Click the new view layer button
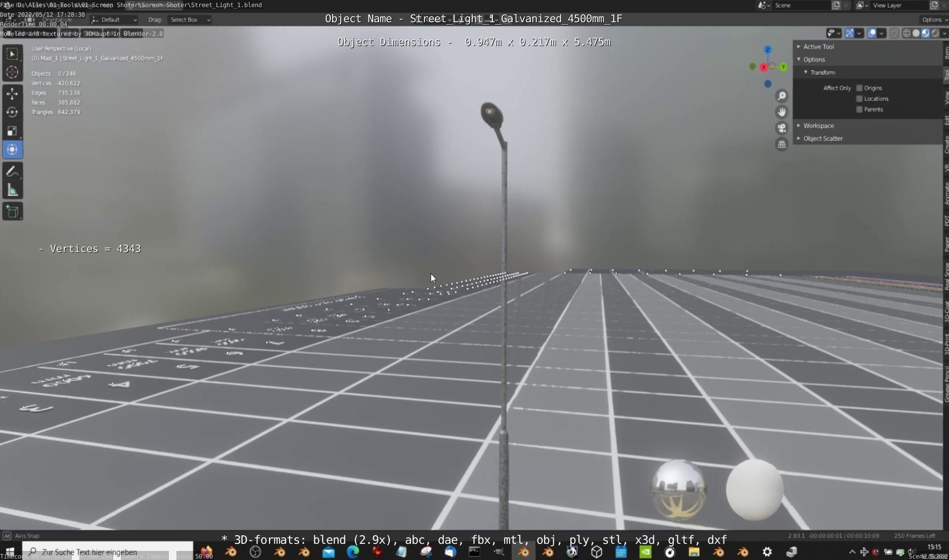949x560 pixels. point(934,5)
